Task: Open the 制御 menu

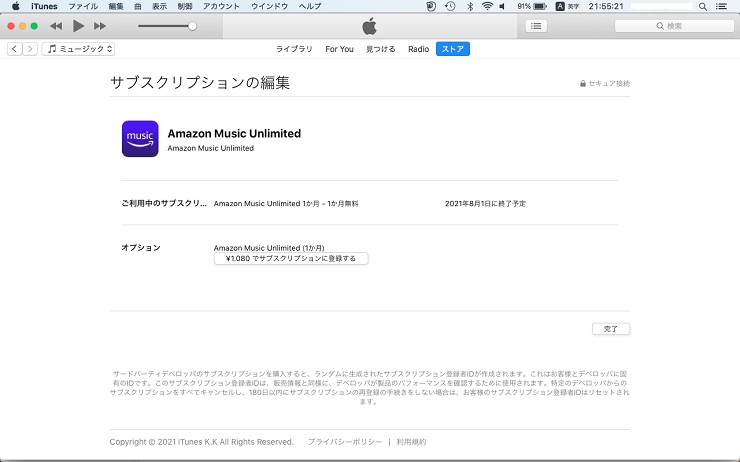Action: coord(185,6)
